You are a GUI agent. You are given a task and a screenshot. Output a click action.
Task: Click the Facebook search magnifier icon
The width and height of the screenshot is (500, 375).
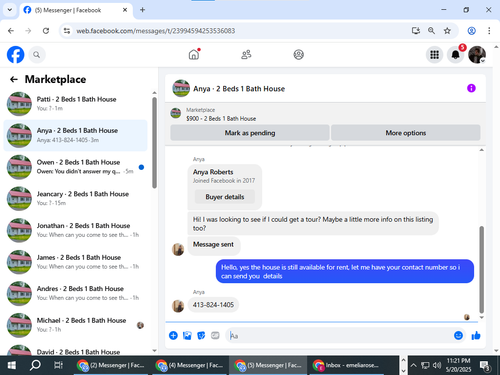click(x=37, y=55)
